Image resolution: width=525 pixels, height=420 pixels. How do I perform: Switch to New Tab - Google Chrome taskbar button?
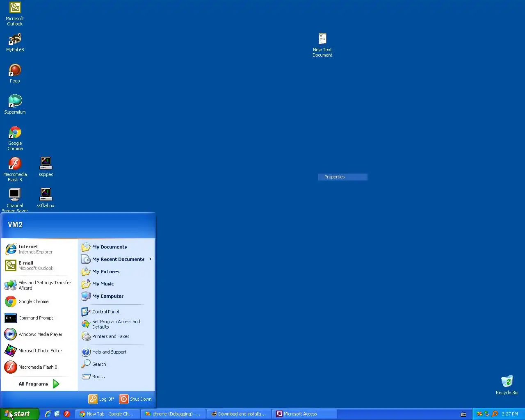click(x=107, y=414)
